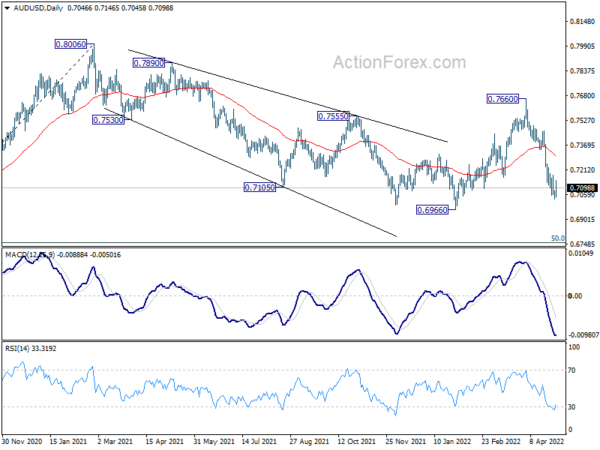Click the MACD indicator label
This screenshot has height=450, width=600.
click(63, 255)
